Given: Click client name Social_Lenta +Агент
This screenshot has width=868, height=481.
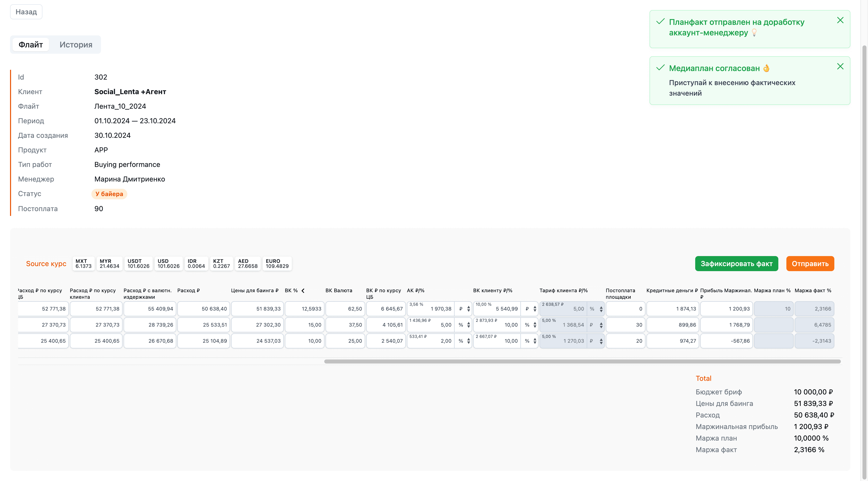Looking at the screenshot, I should tap(130, 92).
